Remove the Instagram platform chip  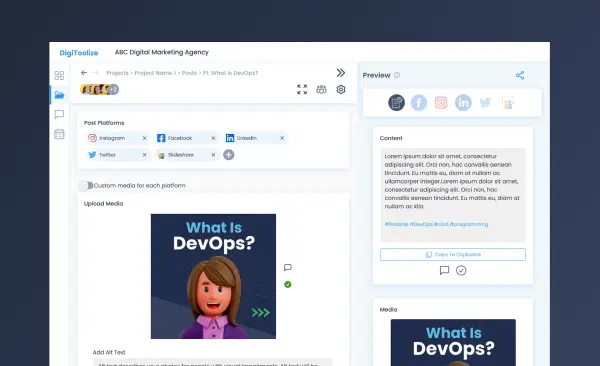coord(145,138)
